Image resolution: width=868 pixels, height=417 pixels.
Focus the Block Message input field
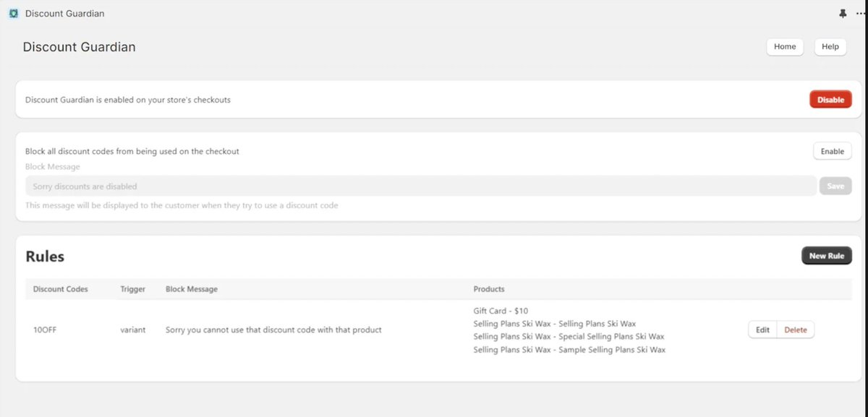coord(421,186)
